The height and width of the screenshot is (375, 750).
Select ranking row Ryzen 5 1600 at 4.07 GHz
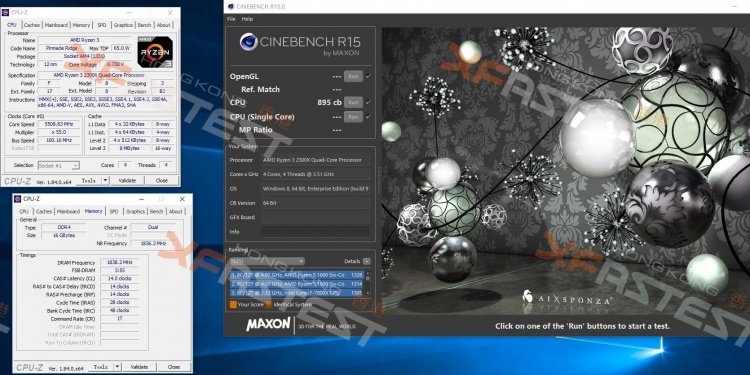298,275
